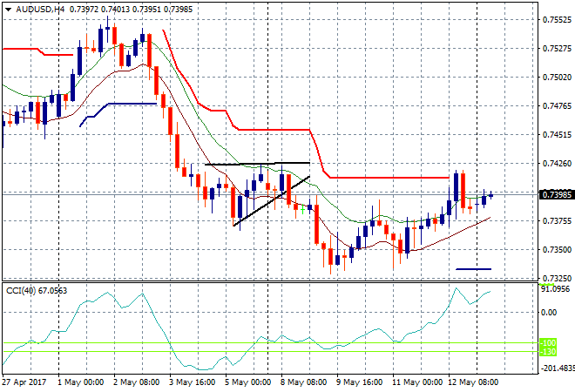Click the 0.74515 price axis label

[x=557, y=134]
